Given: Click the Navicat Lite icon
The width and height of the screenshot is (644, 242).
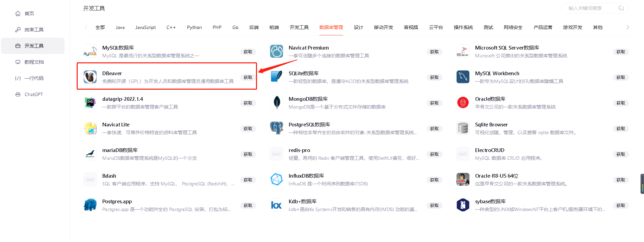Looking at the screenshot, I should pos(90,128).
